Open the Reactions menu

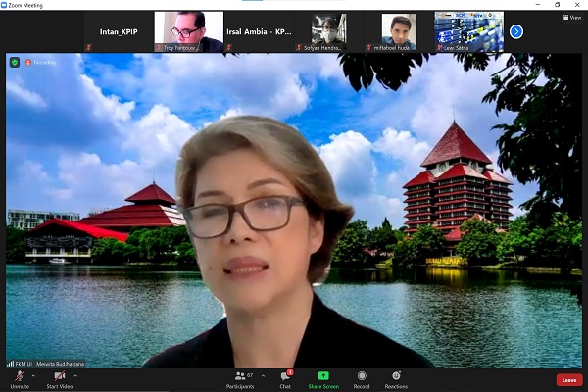coord(396,376)
